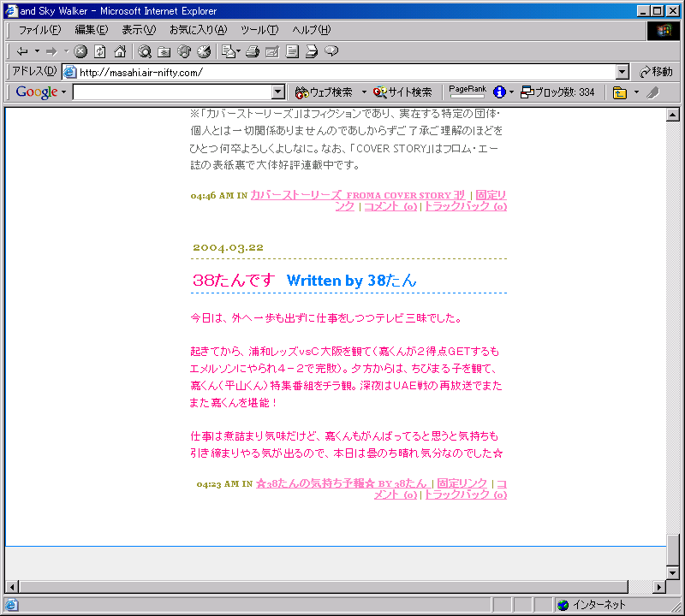This screenshot has width=685, height=616.
Task: Open the Search pane icon
Action: pyautogui.click(x=145, y=51)
